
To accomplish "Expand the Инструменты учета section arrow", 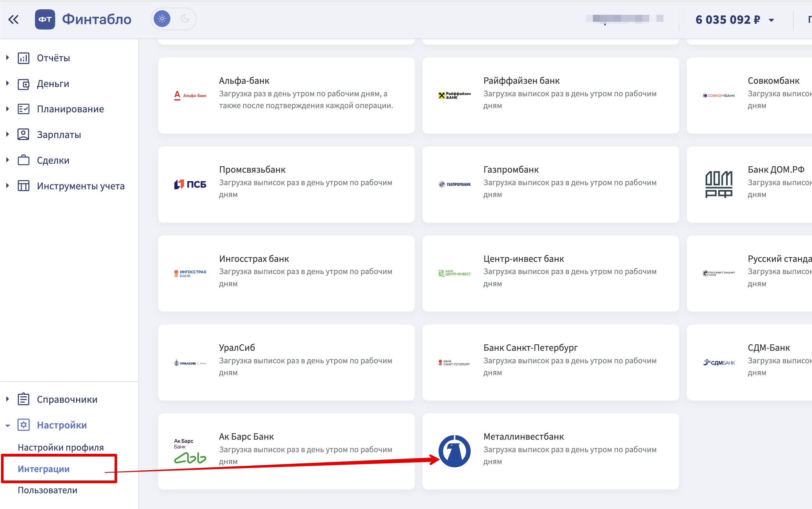I will point(7,185).
